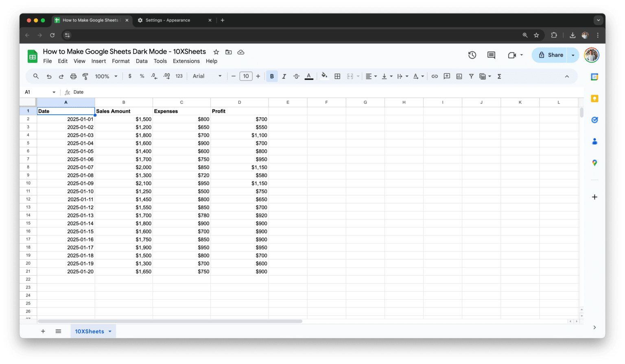
Task: Expand the Share button dropdown arrow
Action: 573,55
